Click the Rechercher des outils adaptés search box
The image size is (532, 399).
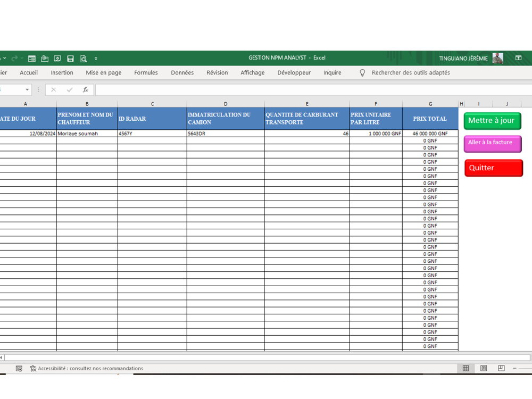[411, 72]
